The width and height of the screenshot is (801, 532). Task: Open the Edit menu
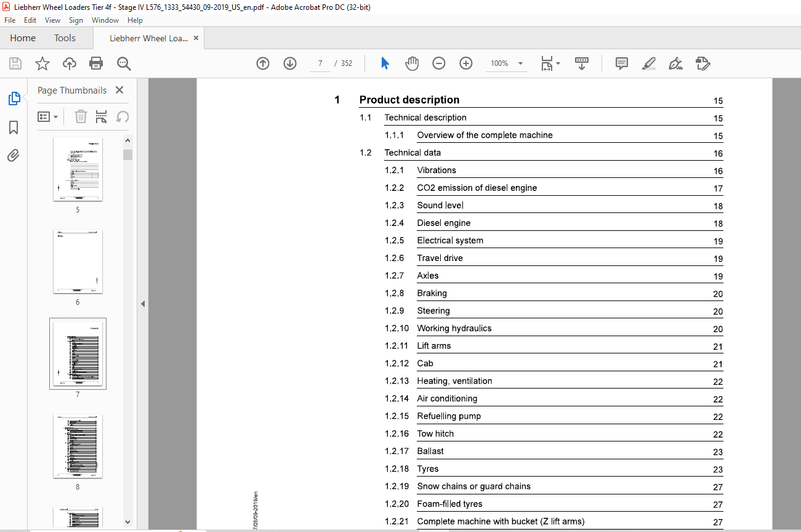pyautogui.click(x=30, y=20)
